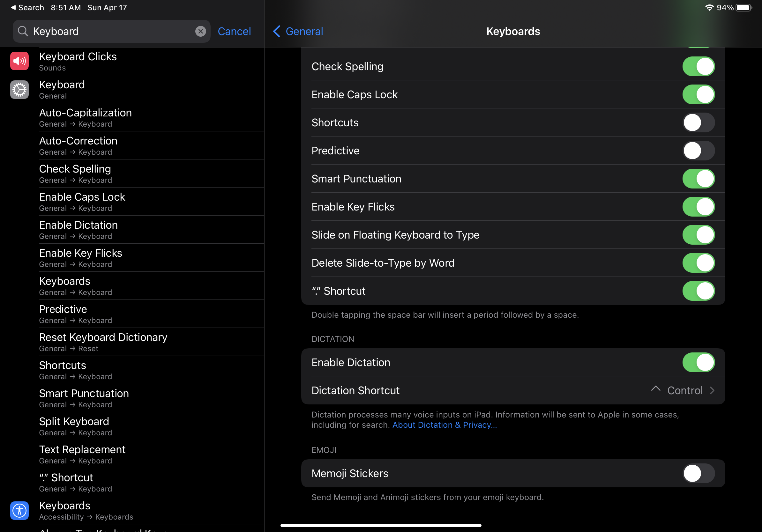The width and height of the screenshot is (762, 532).
Task: Tap the red Sounds speaker icon
Action: (x=19, y=61)
